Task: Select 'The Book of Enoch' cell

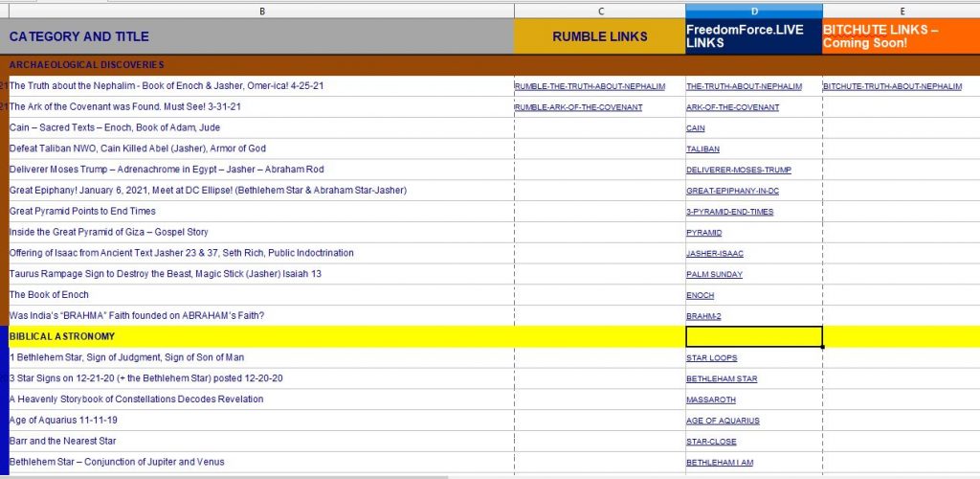Action: (x=261, y=294)
